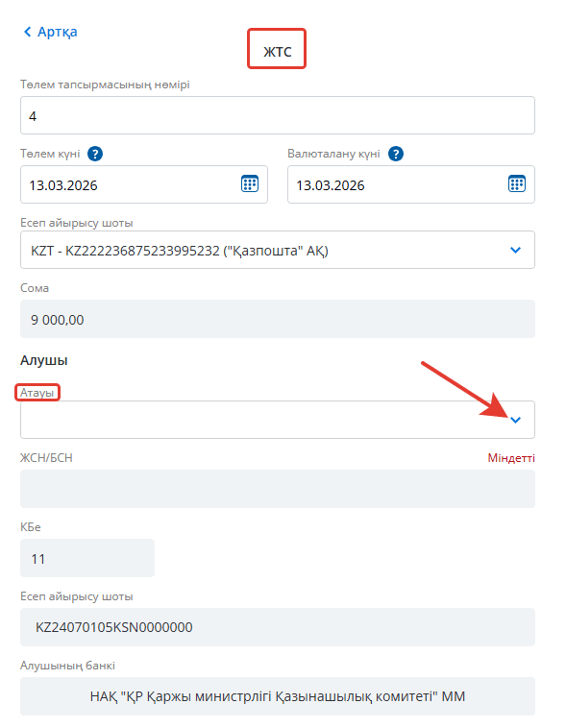Image resolution: width=566 pixels, height=728 pixels.
Task: Go back via the Артқа link
Action: click(50, 32)
